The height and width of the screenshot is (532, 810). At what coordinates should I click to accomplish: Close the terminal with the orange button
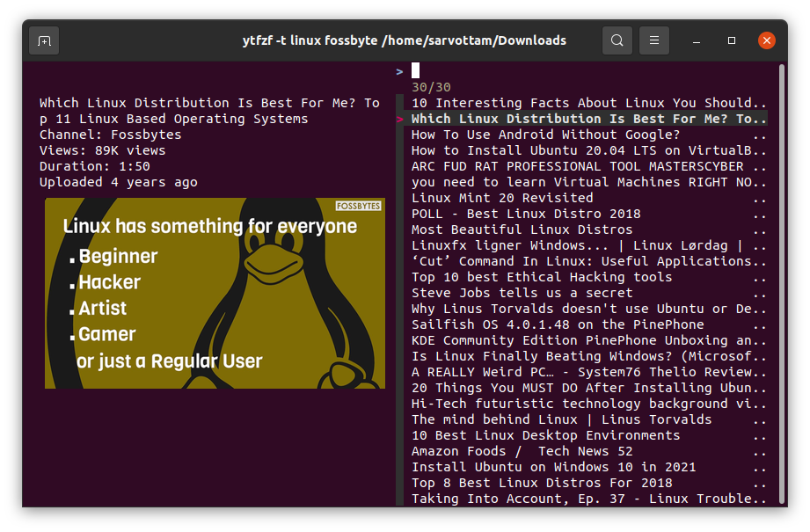pos(767,40)
